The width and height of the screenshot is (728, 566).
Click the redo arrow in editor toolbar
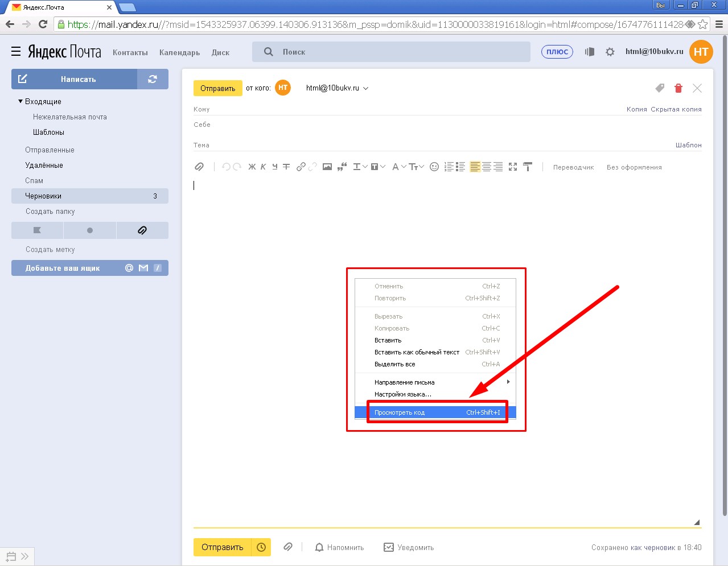click(x=237, y=167)
